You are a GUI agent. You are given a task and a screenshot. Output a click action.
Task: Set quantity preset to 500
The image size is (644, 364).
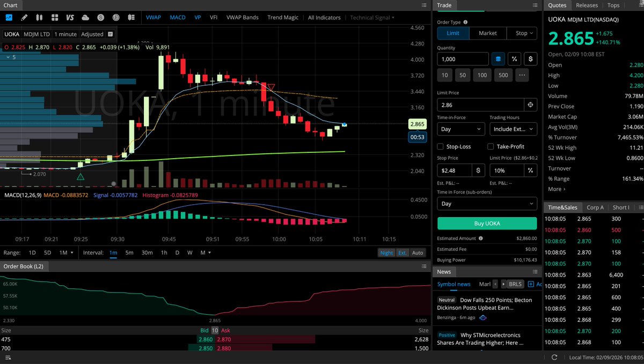coord(503,75)
